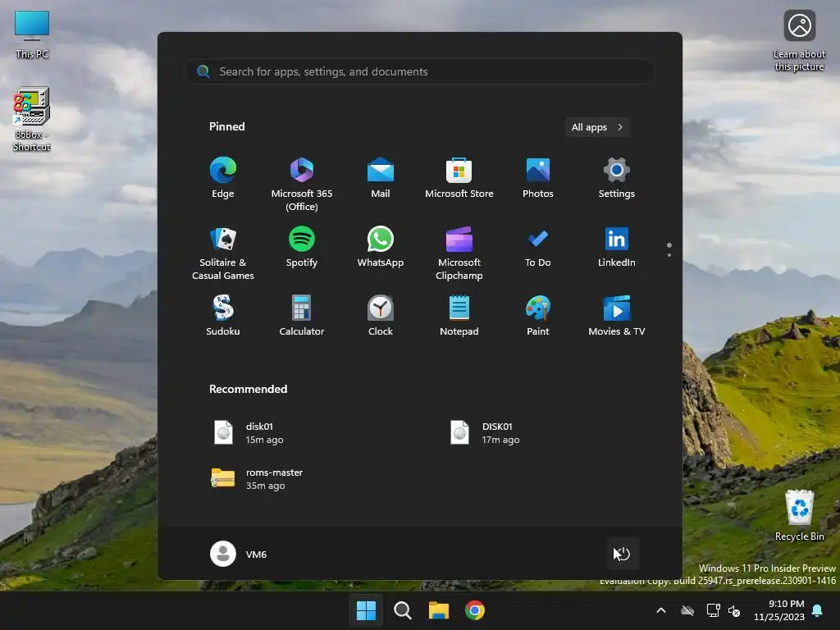Show All apps list

click(597, 127)
